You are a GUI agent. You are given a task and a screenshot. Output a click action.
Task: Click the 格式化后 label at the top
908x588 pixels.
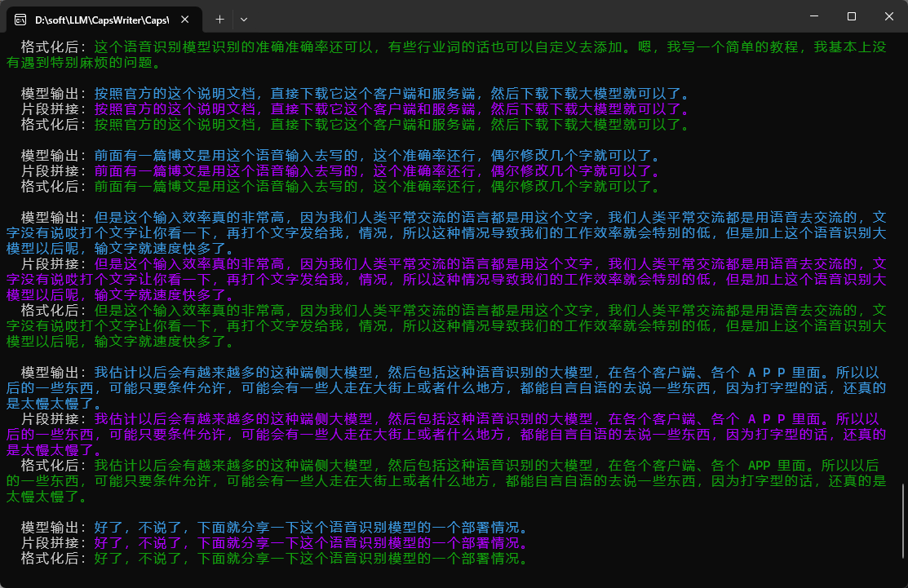point(50,46)
